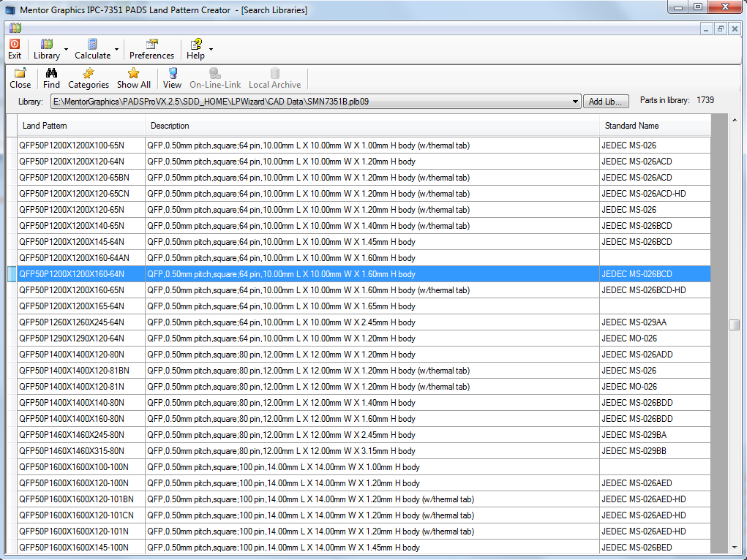The image size is (747, 560).
Task: Select row QFP50P1400X1400X120-81BN
Action: 364,371
